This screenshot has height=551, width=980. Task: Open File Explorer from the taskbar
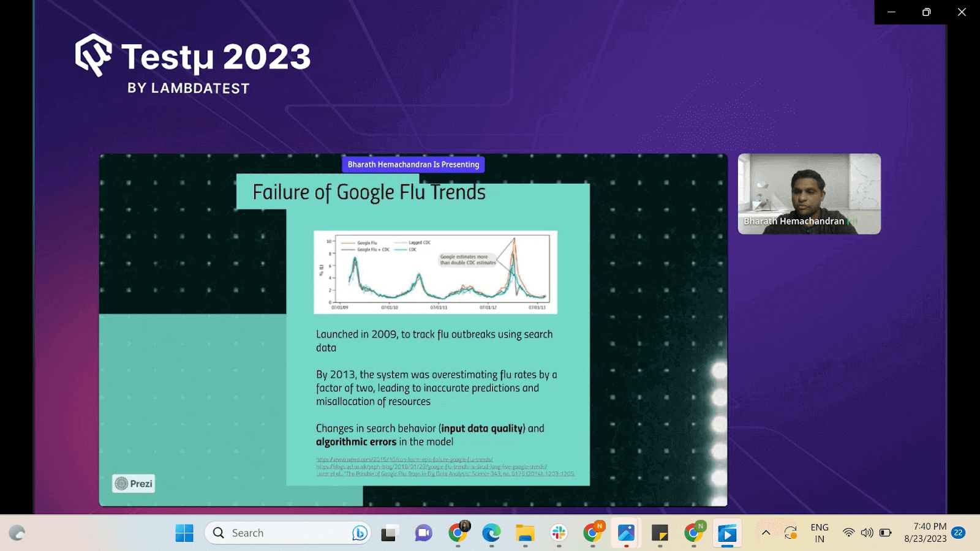[524, 533]
